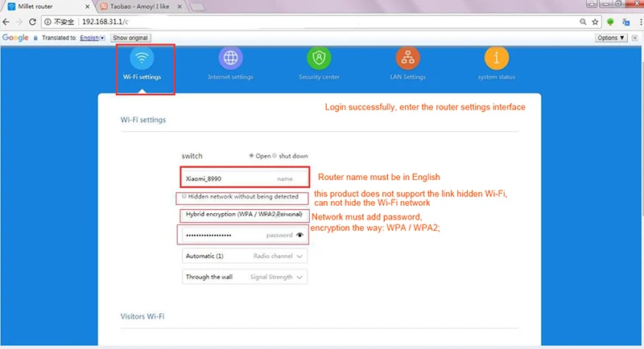644x349 pixels.
Task: Open the Internet settings globe icon
Action: pos(230,58)
